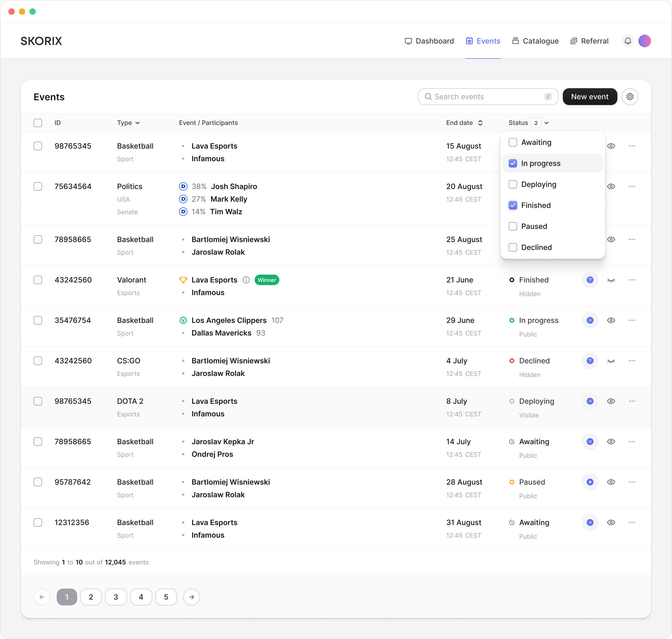The image size is (672, 639).
Task: Pause the 12312356 awaiting event
Action: click(590, 522)
